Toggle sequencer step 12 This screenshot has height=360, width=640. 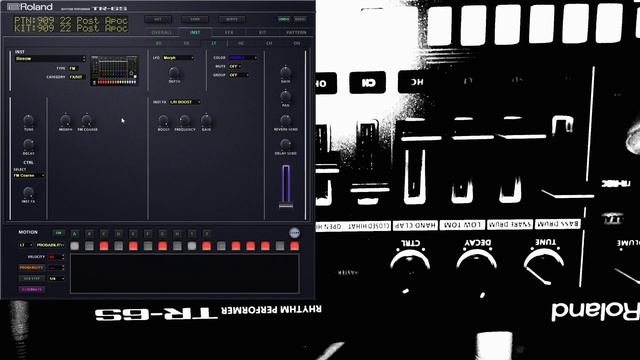236,246
